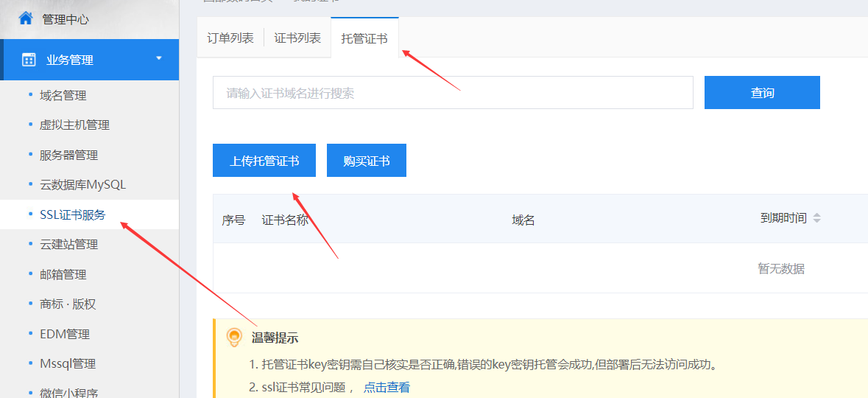This screenshot has width=868, height=398.
Task: Click the certificate domain search field
Action: coord(453,93)
